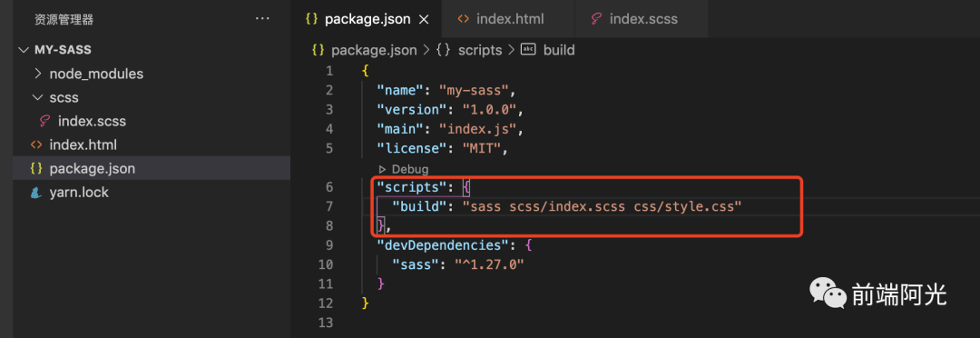Open index.scss in the file tree
This screenshot has width=980, height=338.
[92, 121]
